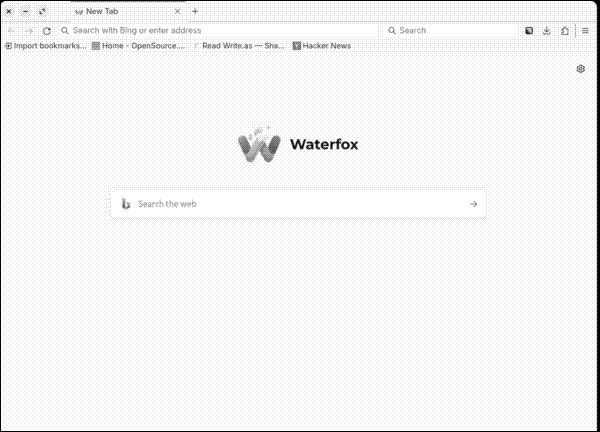The height and width of the screenshot is (432, 600).
Task: Focus the toolbar Search box
Action: pyautogui.click(x=452, y=31)
